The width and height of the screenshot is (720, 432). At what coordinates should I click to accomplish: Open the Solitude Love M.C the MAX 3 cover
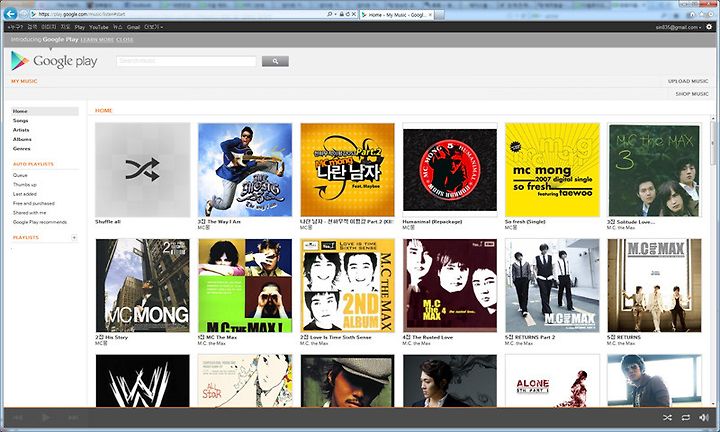coord(654,169)
